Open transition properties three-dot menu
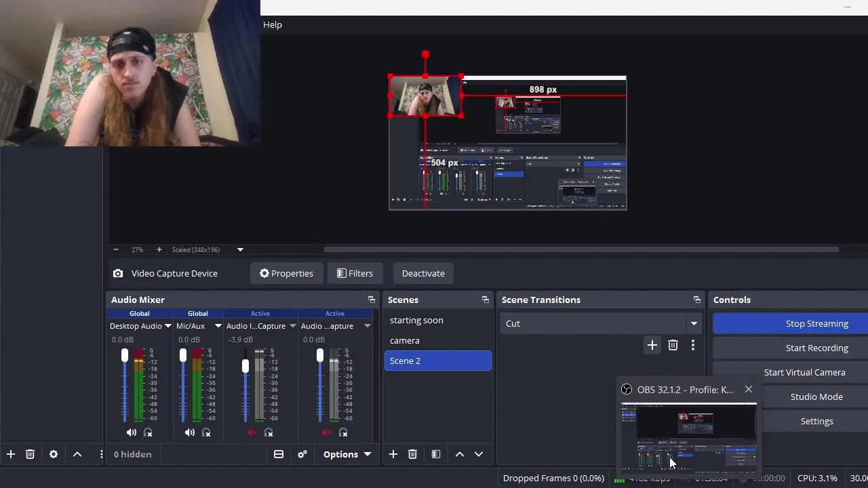 (693, 346)
